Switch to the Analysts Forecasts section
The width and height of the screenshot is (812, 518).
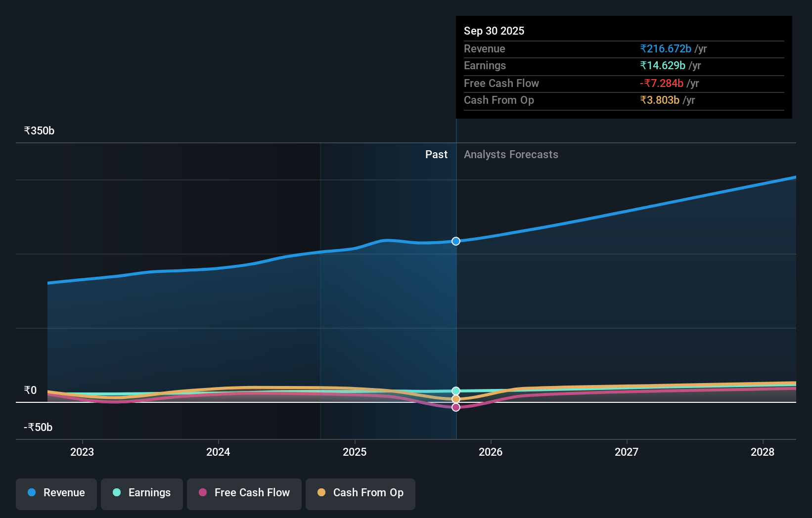click(511, 154)
